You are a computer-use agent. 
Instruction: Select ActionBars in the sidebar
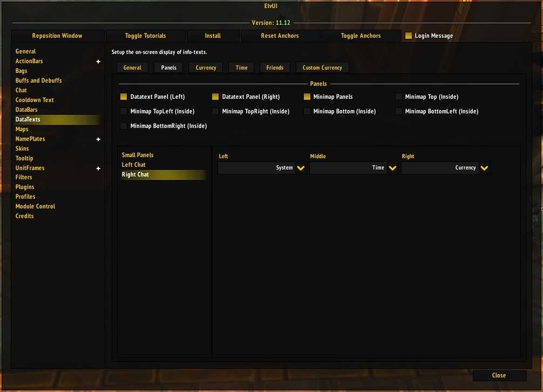[x=29, y=61]
